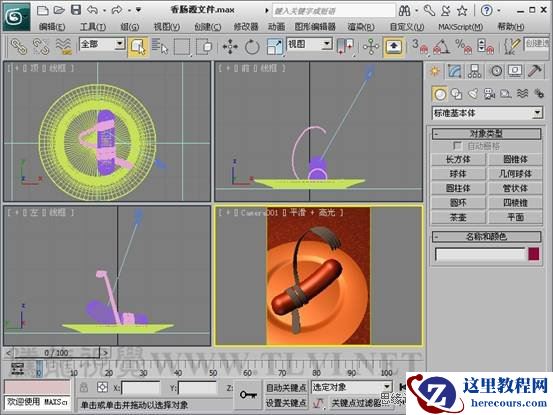Toggle the Spinner Snap button
Viewport: 553px width, 415px height.
pyautogui.click(x=485, y=47)
